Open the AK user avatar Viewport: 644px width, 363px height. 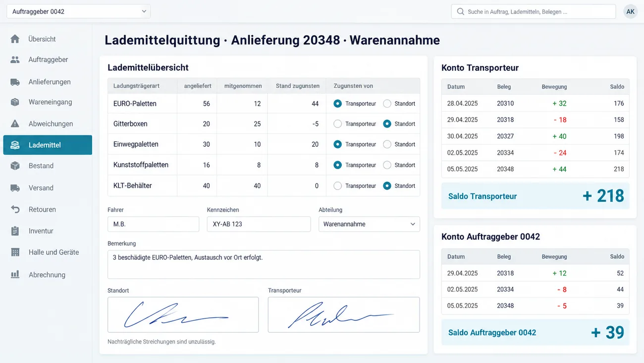[x=630, y=11]
